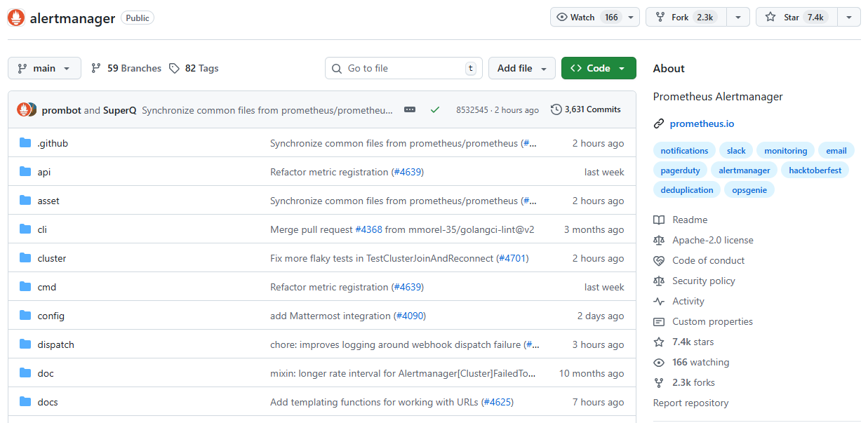Click the Public label next to alertmanager

[x=137, y=18]
